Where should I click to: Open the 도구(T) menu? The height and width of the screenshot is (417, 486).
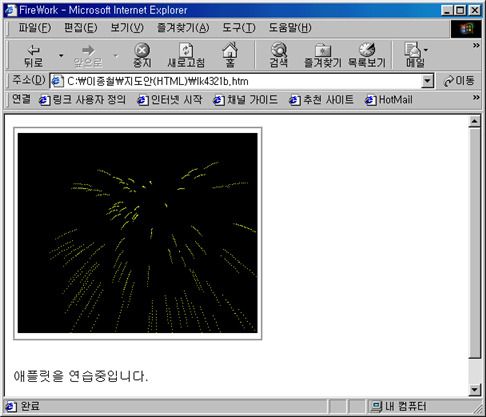point(239,28)
